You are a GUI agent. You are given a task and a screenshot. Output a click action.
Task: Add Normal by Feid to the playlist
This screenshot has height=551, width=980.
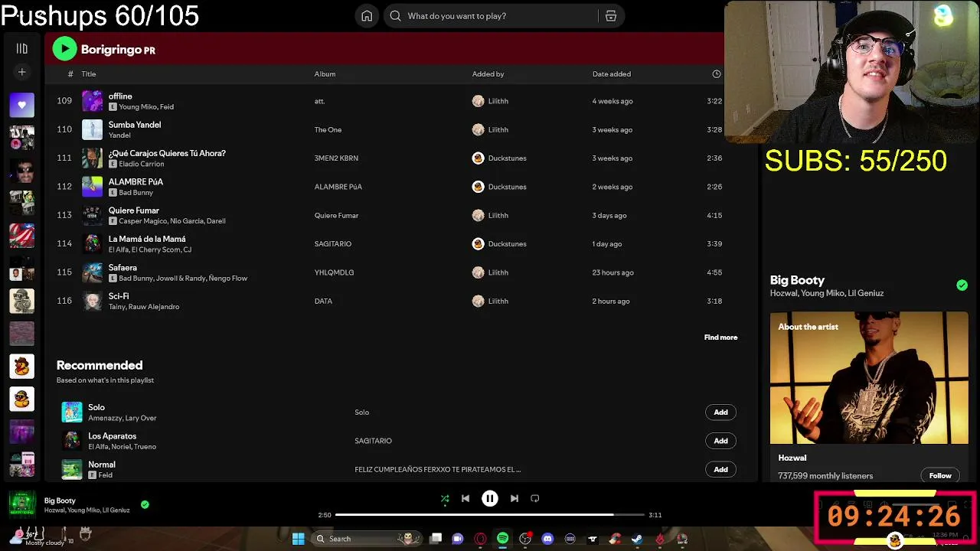pyautogui.click(x=720, y=469)
